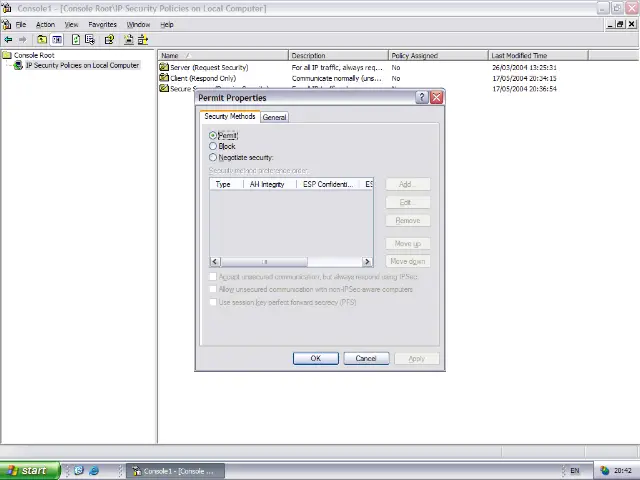Screen dimensions: 640x480
Task: Open the Action menu
Action: (x=45, y=24)
